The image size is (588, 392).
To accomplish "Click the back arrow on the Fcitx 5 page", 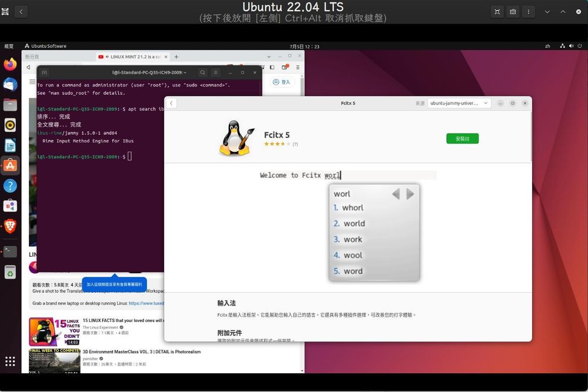I will (x=171, y=102).
